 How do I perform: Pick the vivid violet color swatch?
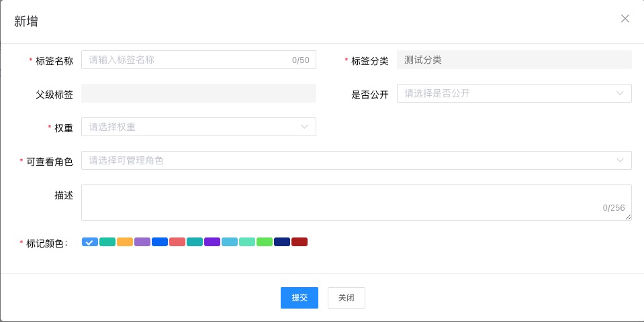pos(212,242)
